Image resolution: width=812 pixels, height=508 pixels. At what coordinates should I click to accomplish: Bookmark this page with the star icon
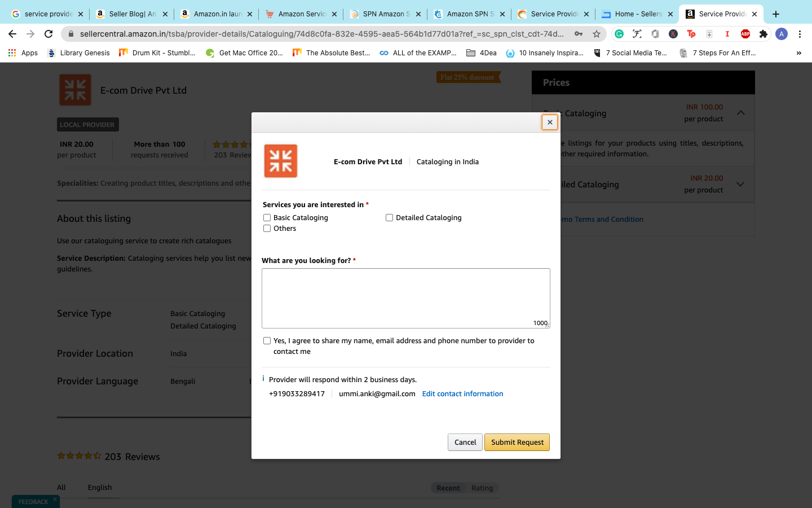[x=597, y=34]
